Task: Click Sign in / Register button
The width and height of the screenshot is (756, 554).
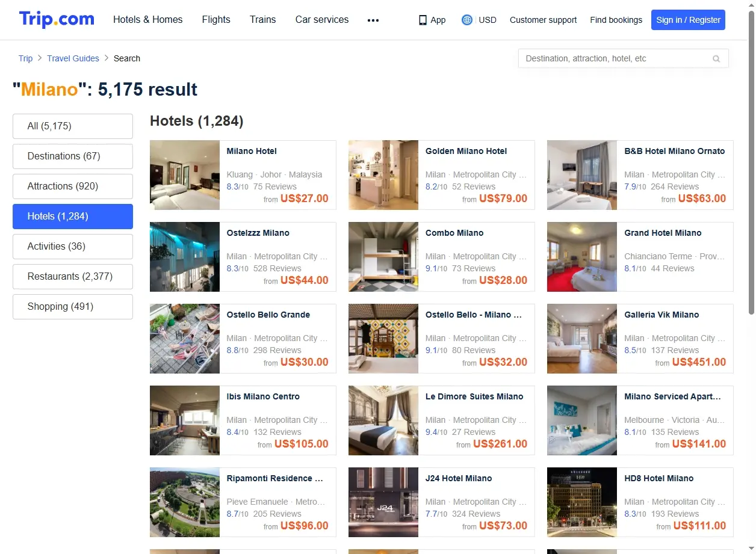Action: click(688, 20)
